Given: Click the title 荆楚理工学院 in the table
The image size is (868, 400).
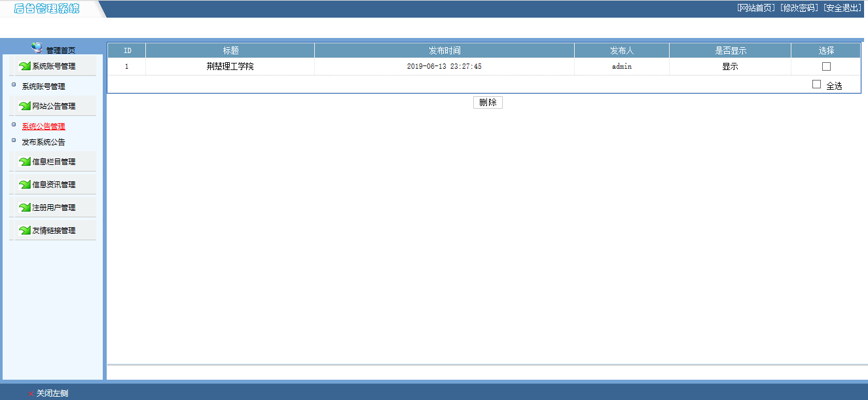Looking at the screenshot, I should (230, 66).
